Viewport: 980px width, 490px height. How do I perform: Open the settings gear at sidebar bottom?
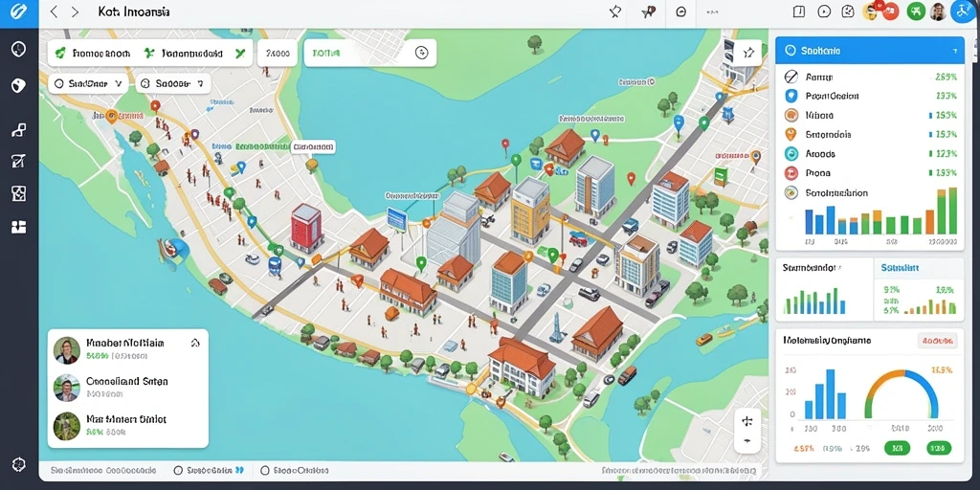click(19, 464)
